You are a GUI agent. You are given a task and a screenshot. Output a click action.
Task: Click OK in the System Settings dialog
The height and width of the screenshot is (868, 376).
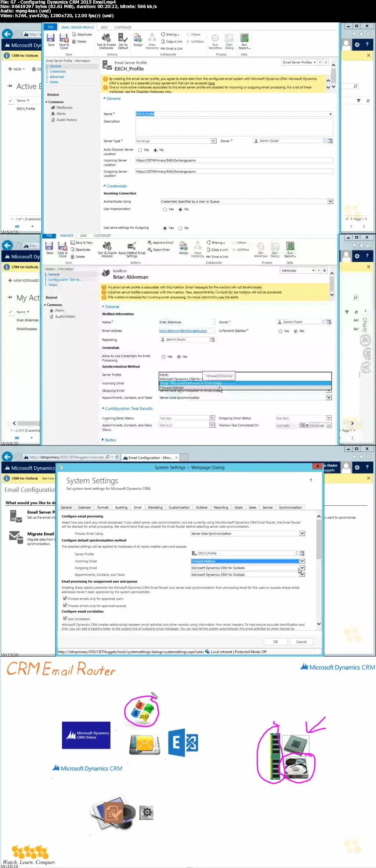(x=275, y=642)
